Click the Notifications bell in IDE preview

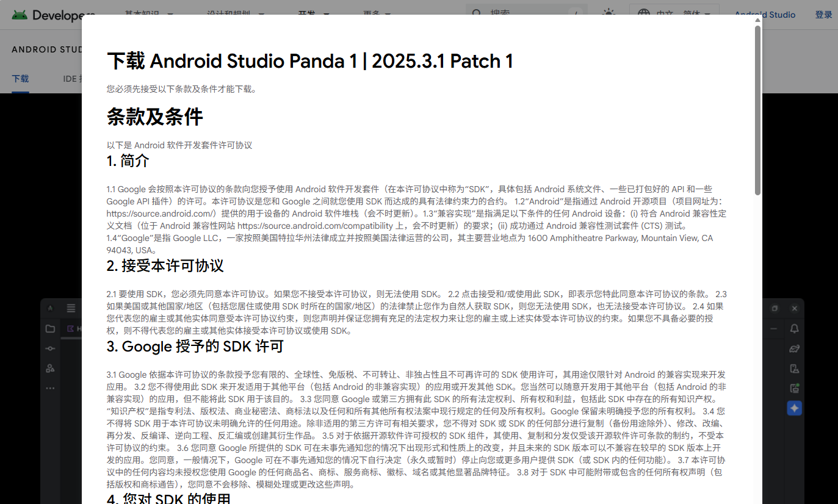(x=794, y=329)
